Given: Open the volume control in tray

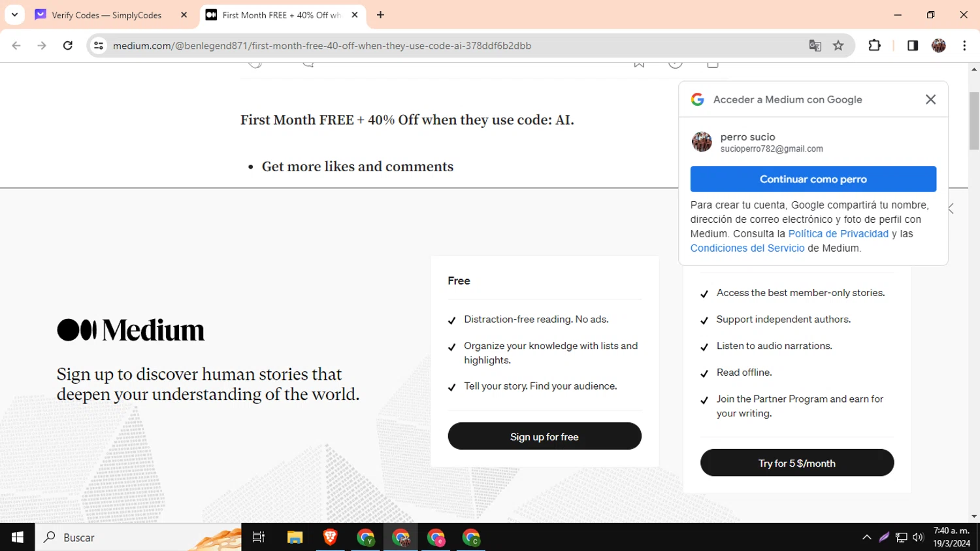Looking at the screenshot, I should pos(918,537).
